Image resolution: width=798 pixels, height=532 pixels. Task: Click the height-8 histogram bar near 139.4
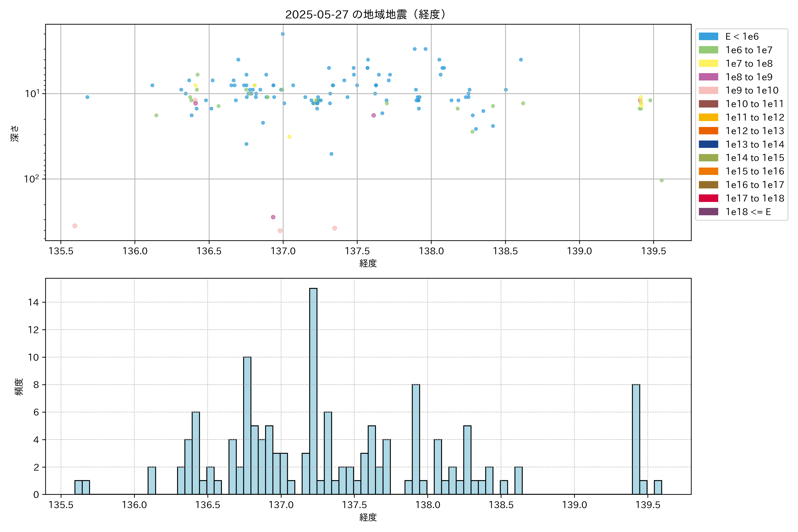pyautogui.click(x=636, y=439)
